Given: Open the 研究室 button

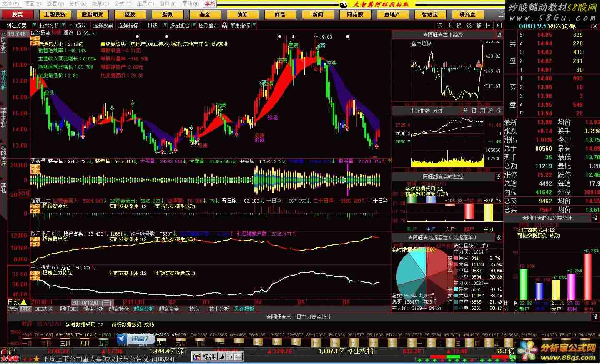Looking at the screenshot, I should click(467, 15).
